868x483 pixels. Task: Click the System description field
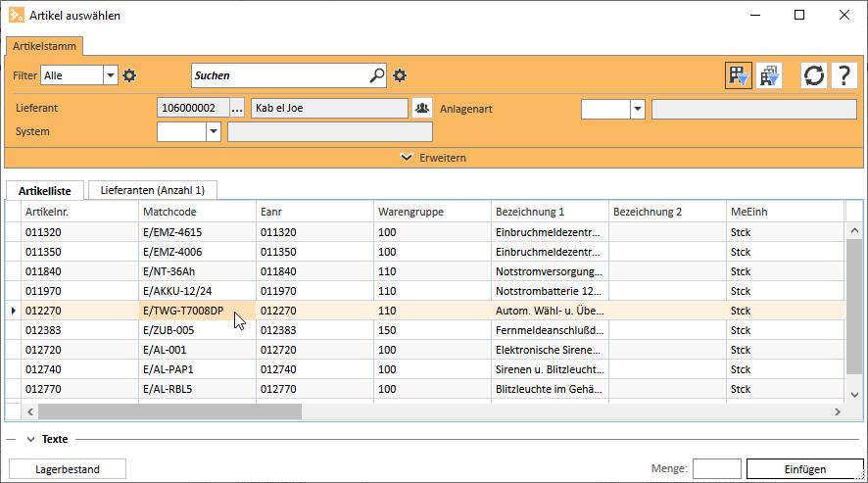pos(330,132)
